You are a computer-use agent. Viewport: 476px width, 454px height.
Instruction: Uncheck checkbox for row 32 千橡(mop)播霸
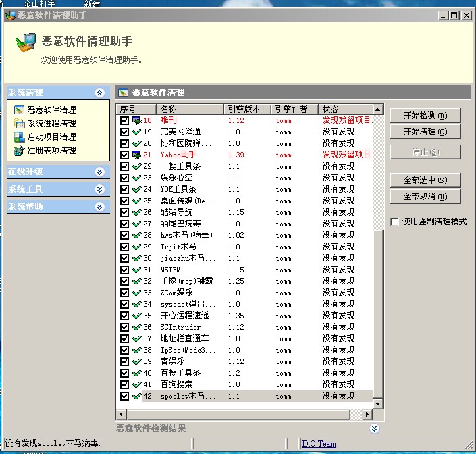(x=124, y=281)
